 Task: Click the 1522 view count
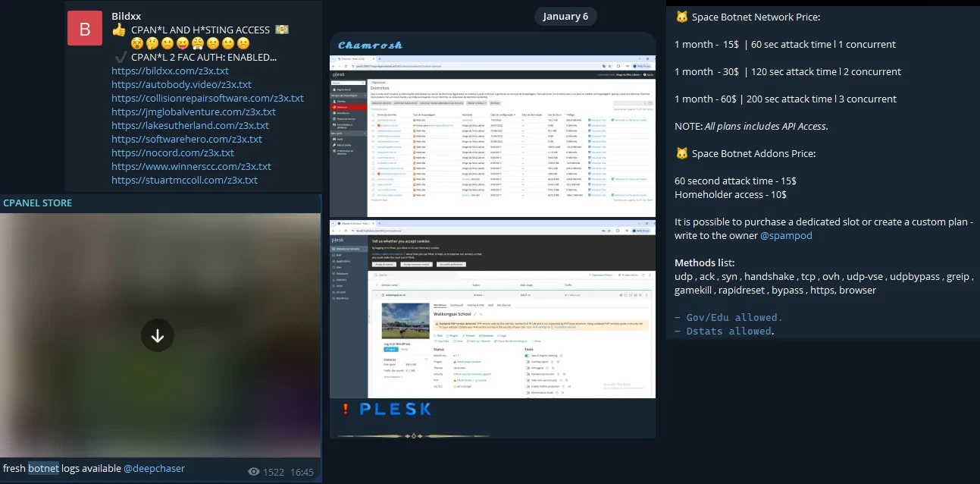point(274,472)
